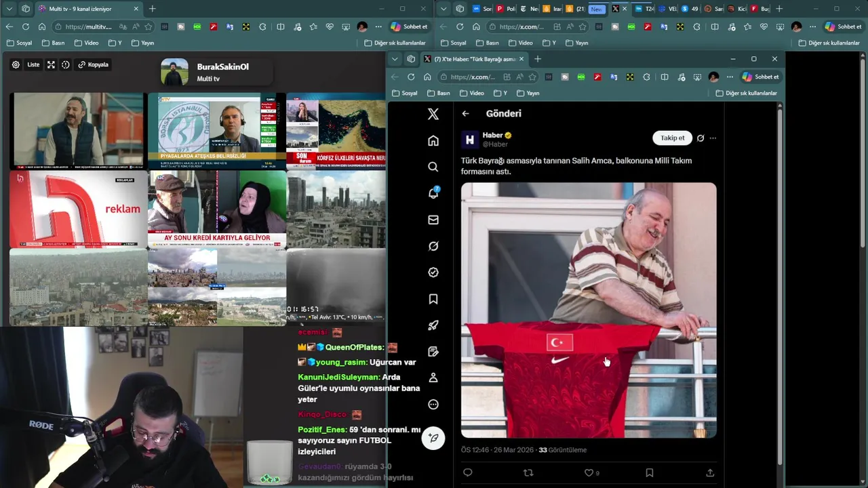
Task: Switch to Multi tv - 9 kanal izleniyor tab
Action: [88, 9]
